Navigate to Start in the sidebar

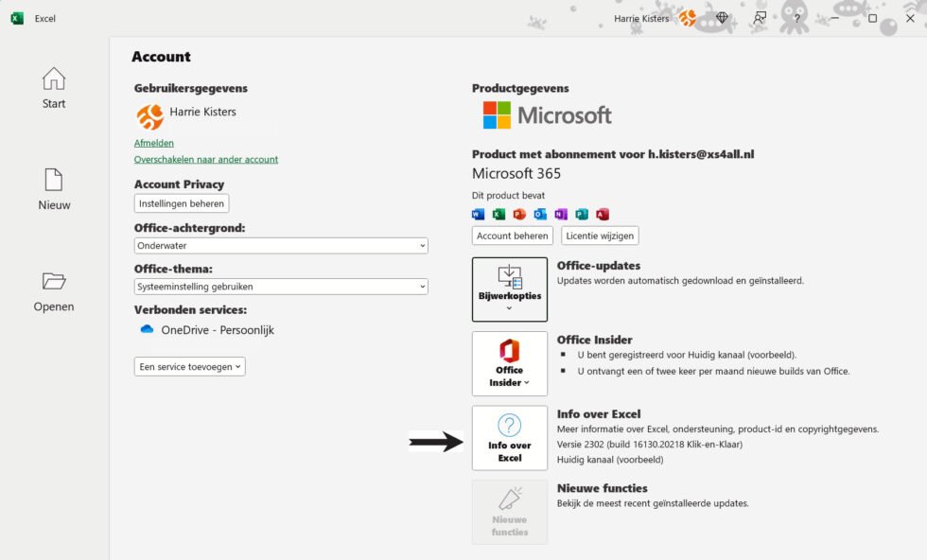(x=53, y=90)
